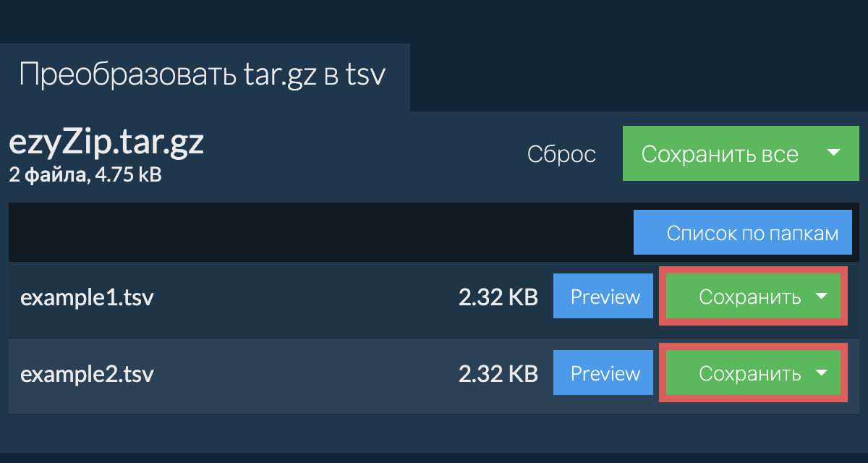
Task: Switch to Список по папкам view
Action: [743, 233]
